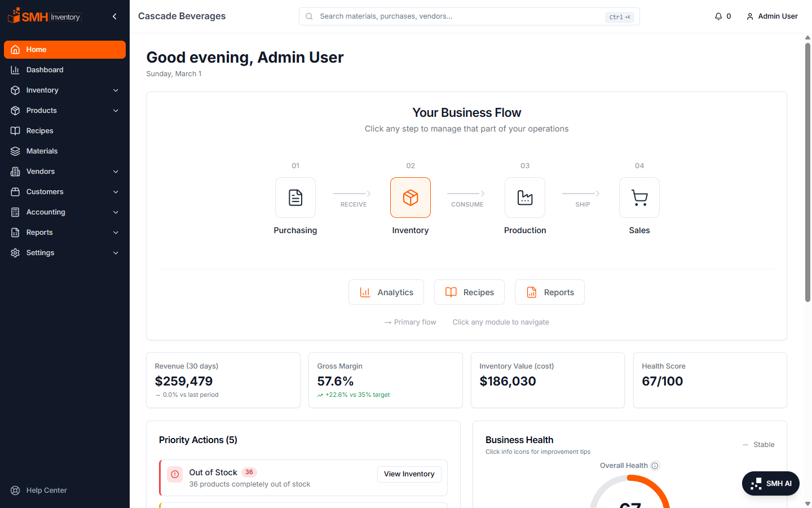This screenshot has width=812, height=508.
Task: Click the page vertical scrollbar thumb
Action: pos(807,172)
